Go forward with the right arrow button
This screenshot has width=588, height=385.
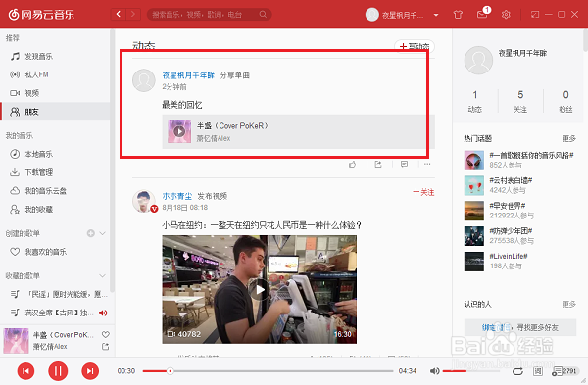coord(132,15)
